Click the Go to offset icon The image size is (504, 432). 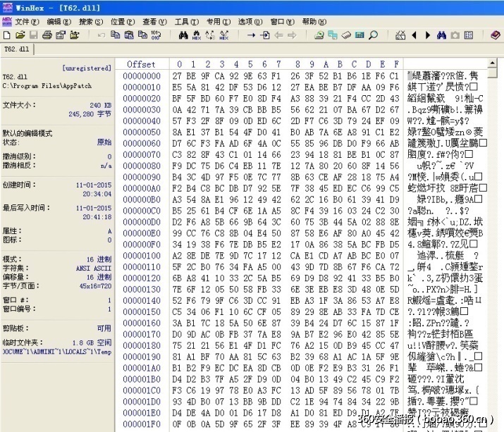click(x=265, y=35)
